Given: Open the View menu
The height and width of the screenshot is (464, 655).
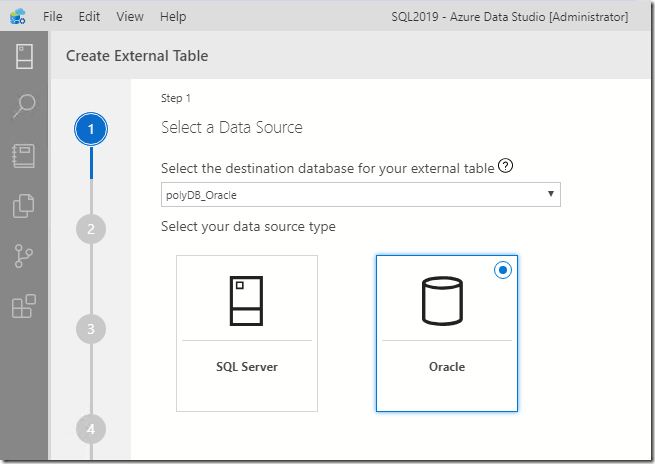Looking at the screenshot, I should click(x=130, y=17).
